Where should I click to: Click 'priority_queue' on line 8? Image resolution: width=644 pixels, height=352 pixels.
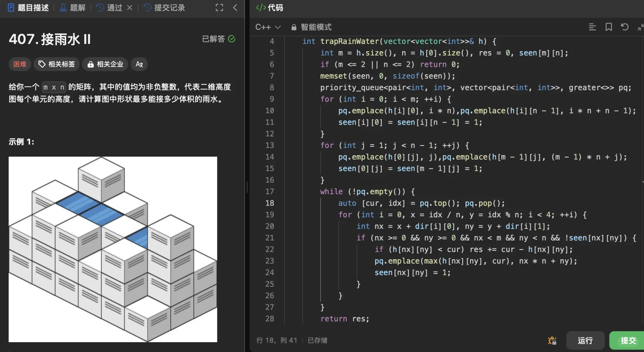click(352, 88)
